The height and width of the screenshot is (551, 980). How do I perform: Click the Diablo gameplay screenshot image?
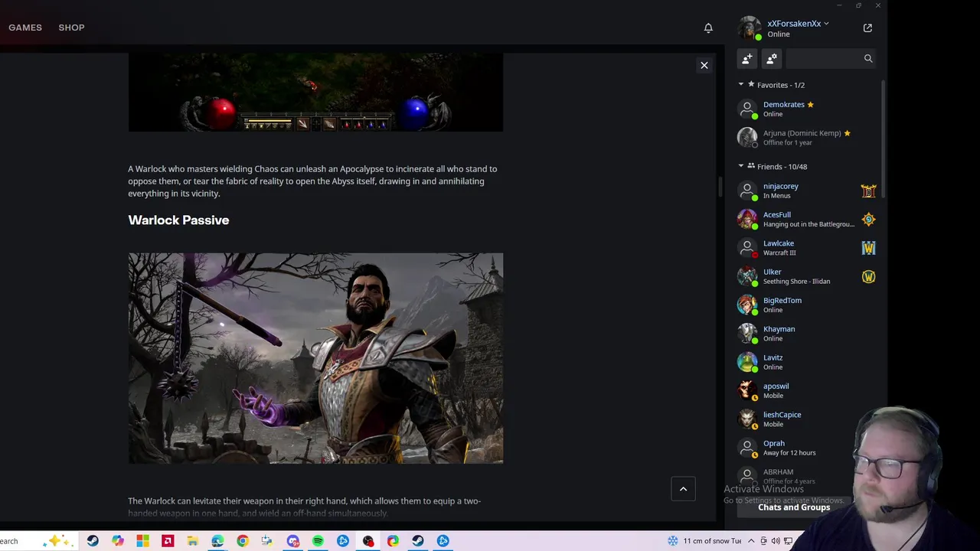coord(315,93)
